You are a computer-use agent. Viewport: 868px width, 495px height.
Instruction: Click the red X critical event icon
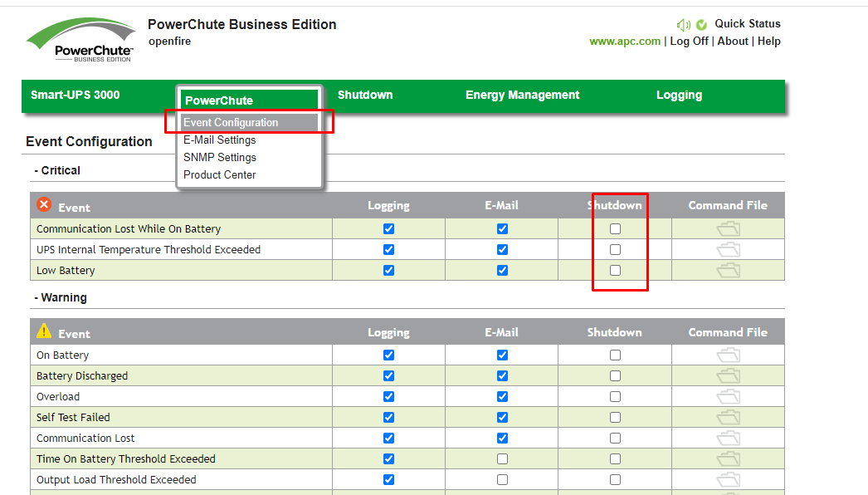click(x=44, y=204)
